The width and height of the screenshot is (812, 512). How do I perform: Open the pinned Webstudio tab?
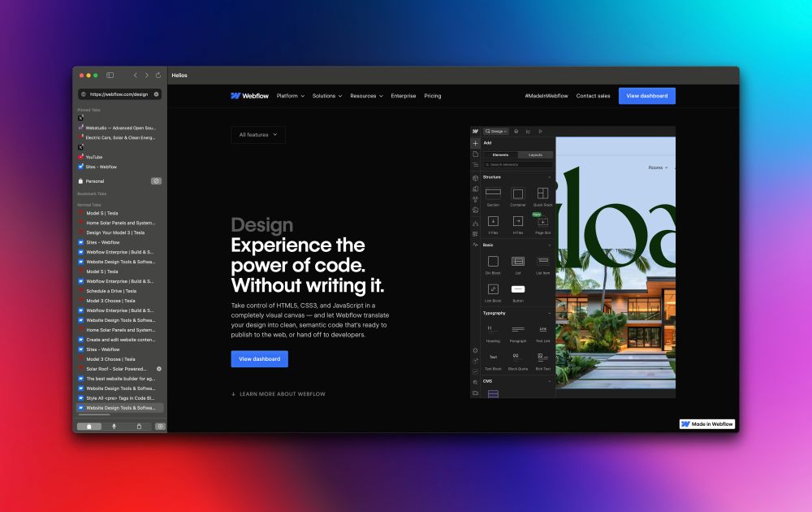(x=118, y=128)
